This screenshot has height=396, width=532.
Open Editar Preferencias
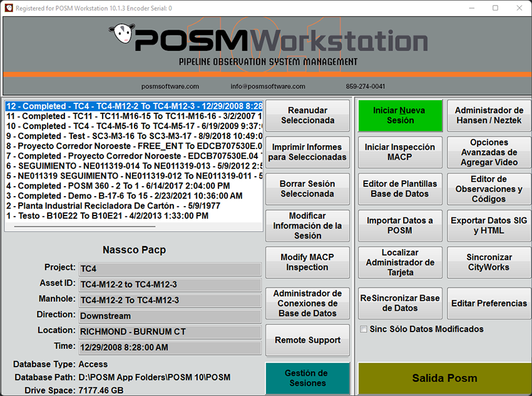tap(489, 303)
